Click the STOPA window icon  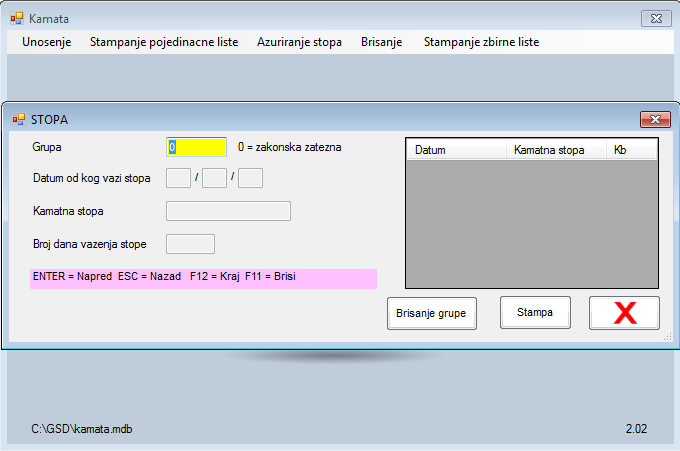click(18, 119)
